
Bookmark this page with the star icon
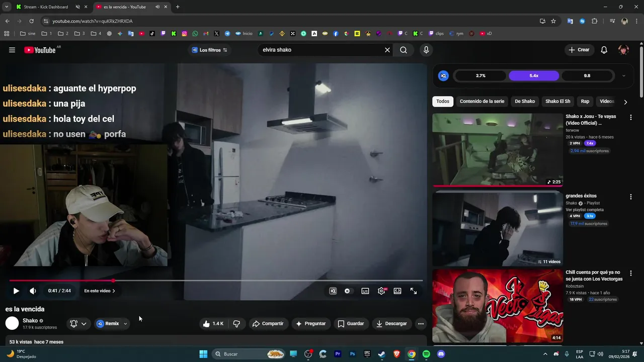click(553, 21)
